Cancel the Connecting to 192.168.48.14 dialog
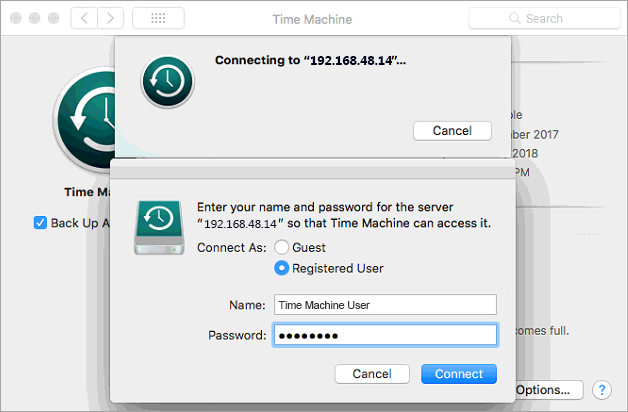Image resolution: width=628 pixels, height=412 pixels. (452, 131)
